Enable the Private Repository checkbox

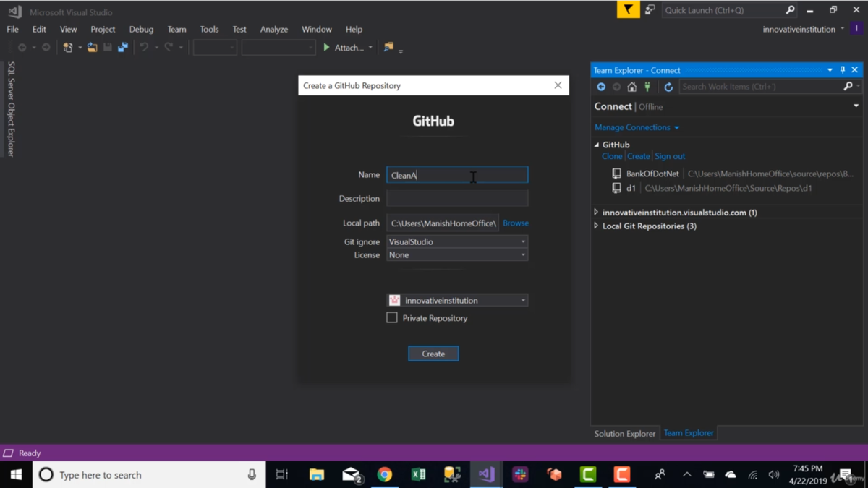392,317
